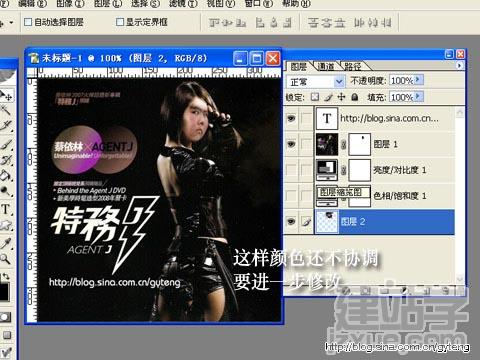This screenshot has height=360, width=480.
Task: Show the 亮度/对比度 1 layer visibility
Action: [291, 170]
